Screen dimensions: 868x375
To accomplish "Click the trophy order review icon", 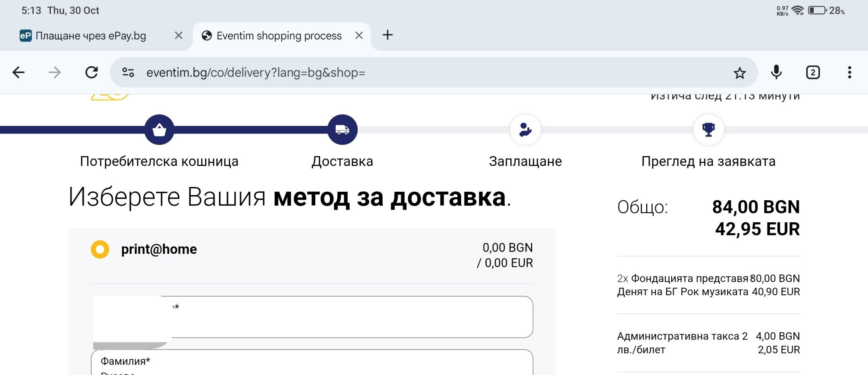I will pyautogui.click(x=708, y=129).
